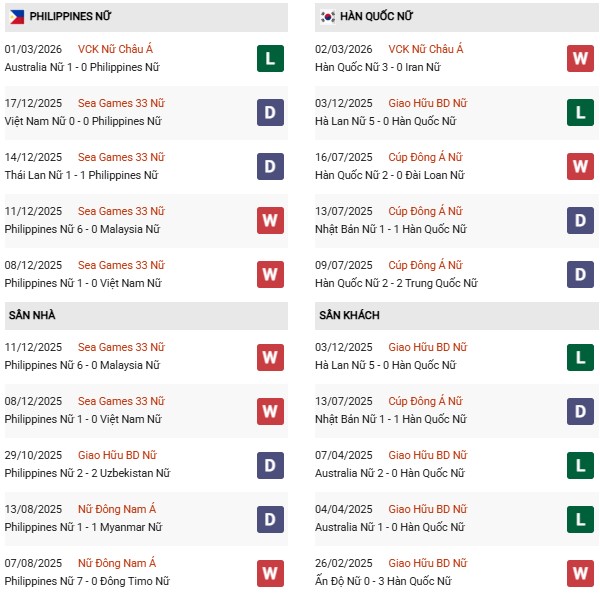Image resolution: width=600 pixels, height=593 pixels.
Task: Click the L badge for Australia Nữ 2 - 0 Hàn Quốc Nữ
Action: (581, 465)
